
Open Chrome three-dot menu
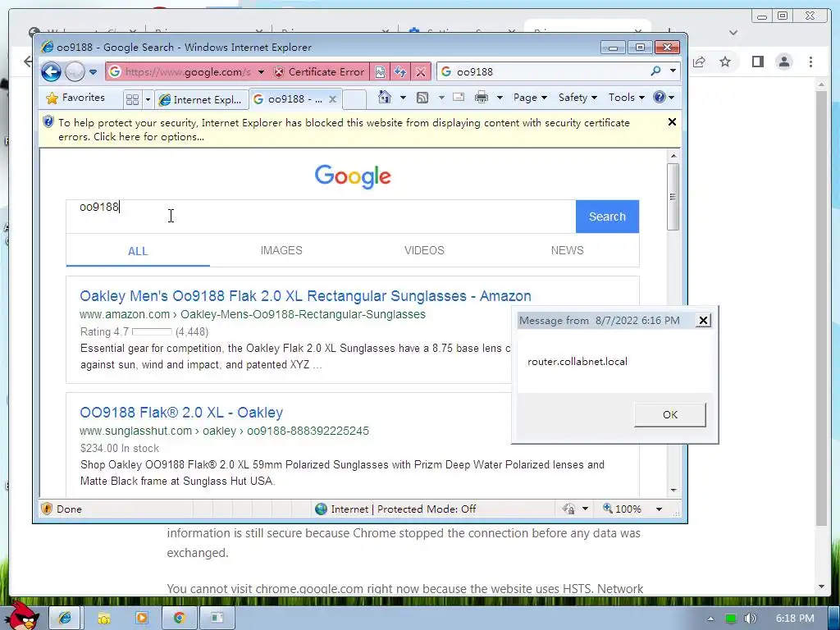tap(810, 62)
